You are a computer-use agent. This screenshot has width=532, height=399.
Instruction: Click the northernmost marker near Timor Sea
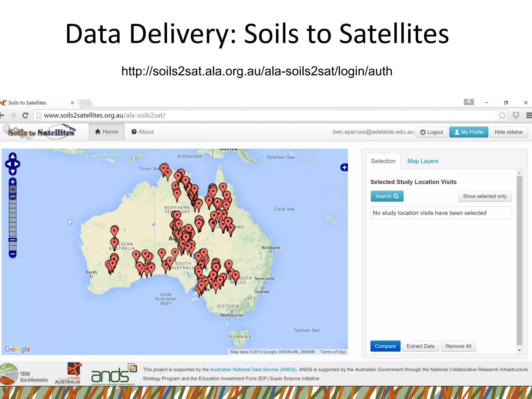(x=164, y=169)
